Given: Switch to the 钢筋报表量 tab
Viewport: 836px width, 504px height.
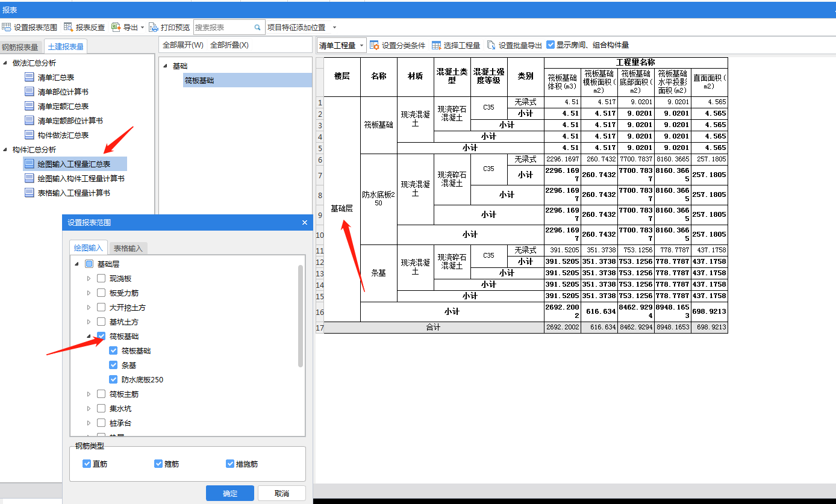Looking at the screenshot, I should [20, 47].
